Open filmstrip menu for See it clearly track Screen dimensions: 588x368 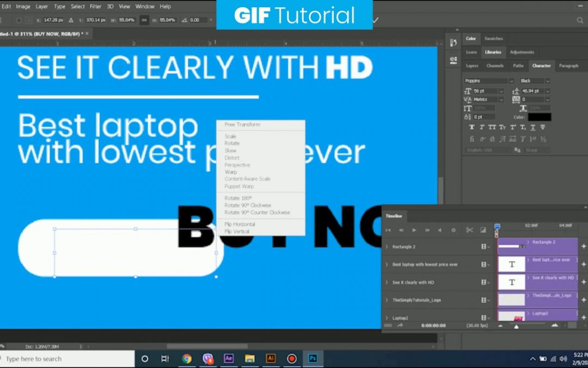coord(486,282)
